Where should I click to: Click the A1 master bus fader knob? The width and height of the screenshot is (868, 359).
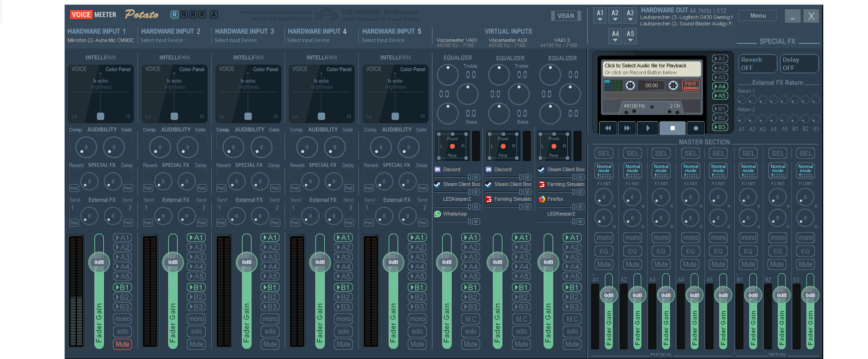609,295
